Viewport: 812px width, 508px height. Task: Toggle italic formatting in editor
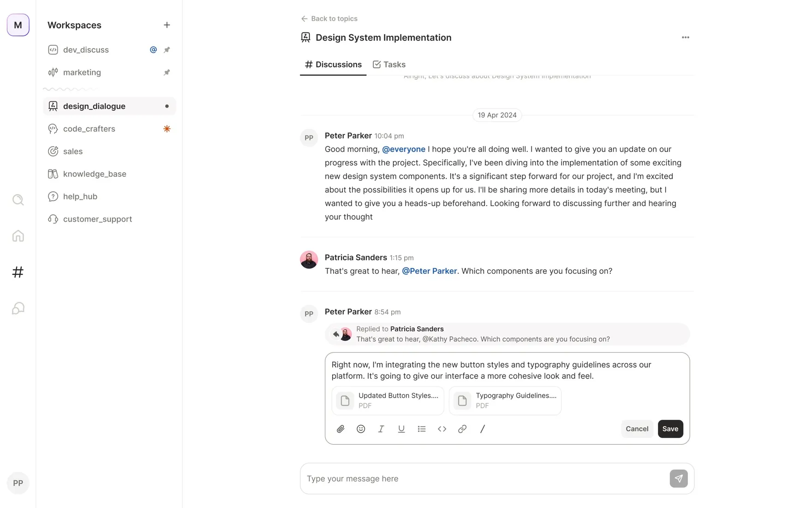(x=381, y=429)
